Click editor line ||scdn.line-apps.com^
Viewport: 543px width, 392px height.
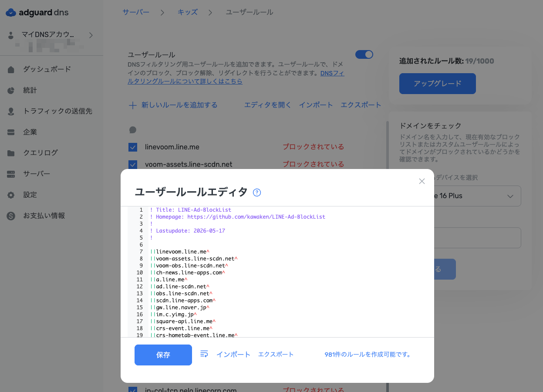click(x=183, y=301)
